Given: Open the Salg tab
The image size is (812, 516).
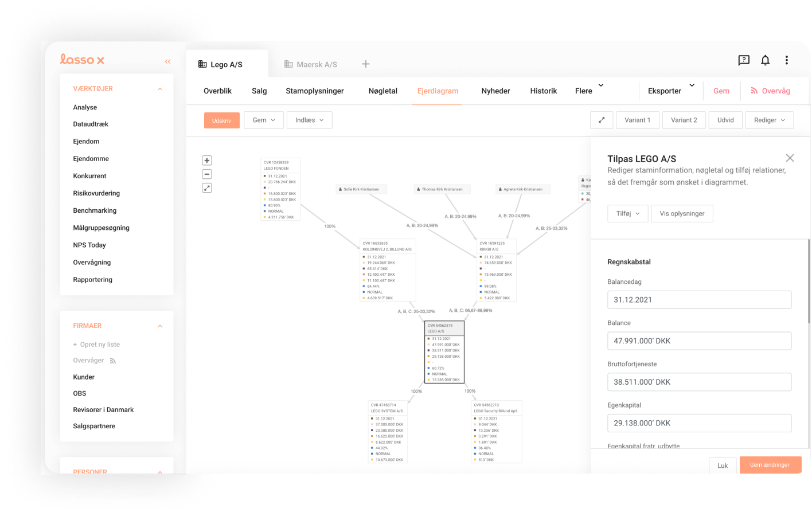Looking at the screenshot, I should [259, 91].
